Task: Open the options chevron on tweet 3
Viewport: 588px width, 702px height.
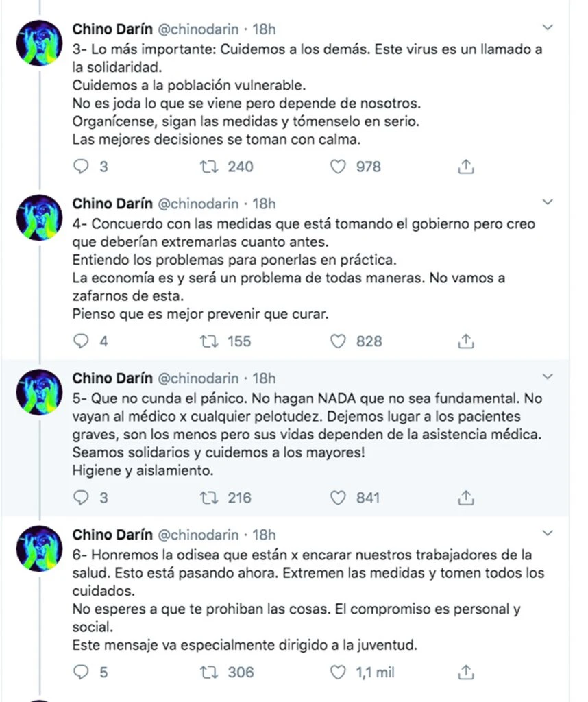Action: (548, 28)
